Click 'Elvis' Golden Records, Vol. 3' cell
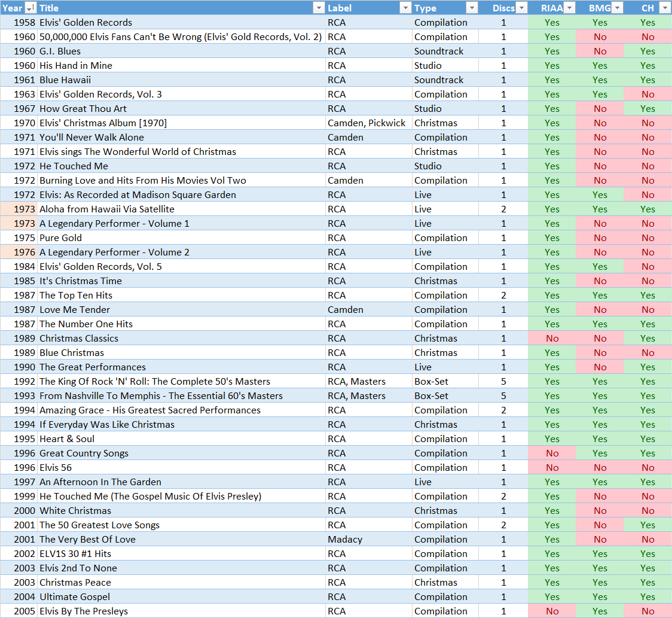This screenshot has width=672, height=618. pos(181,95)
